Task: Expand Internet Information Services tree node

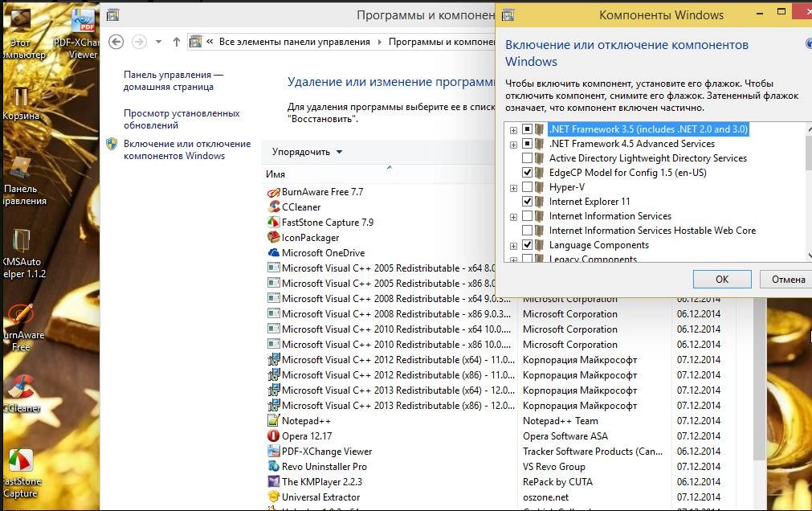Action: pyautogui.click(x=513, y=217)
